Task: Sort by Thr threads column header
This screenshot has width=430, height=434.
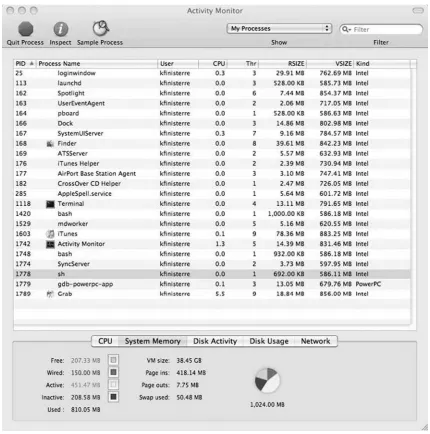Action: [x=243, y=64]
